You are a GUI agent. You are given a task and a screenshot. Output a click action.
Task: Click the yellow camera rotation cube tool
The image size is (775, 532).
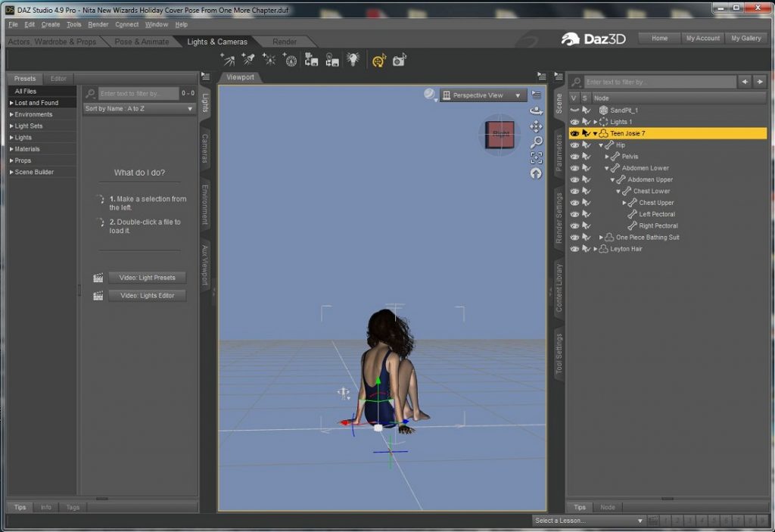coord(379,59)
